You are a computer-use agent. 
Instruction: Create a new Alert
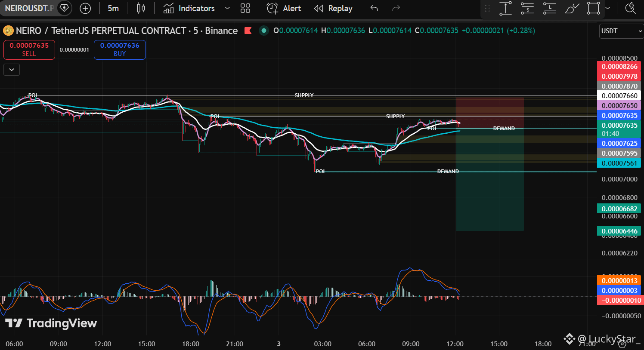(x=284, y=8)
